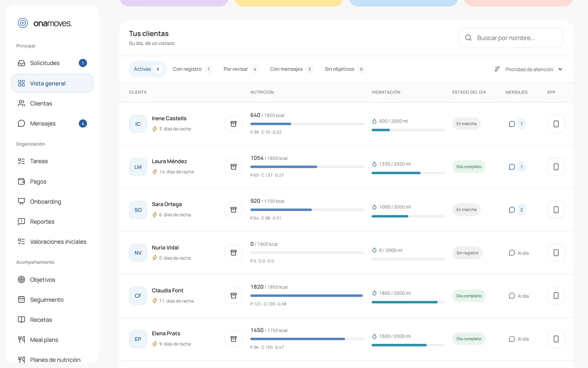Select the Activas tab
Viewport: 588px width, 368px height.
tap(147, 69)
